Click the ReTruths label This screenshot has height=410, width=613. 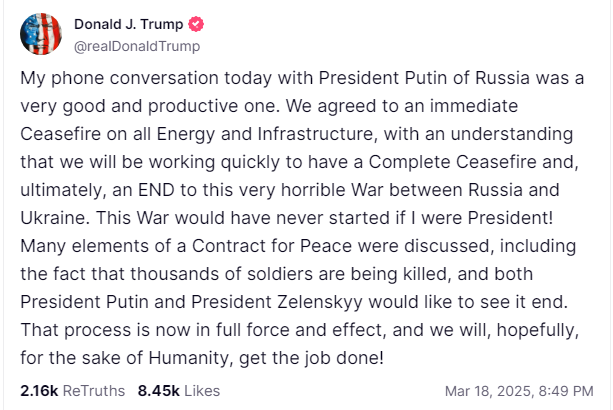(94, 391)
